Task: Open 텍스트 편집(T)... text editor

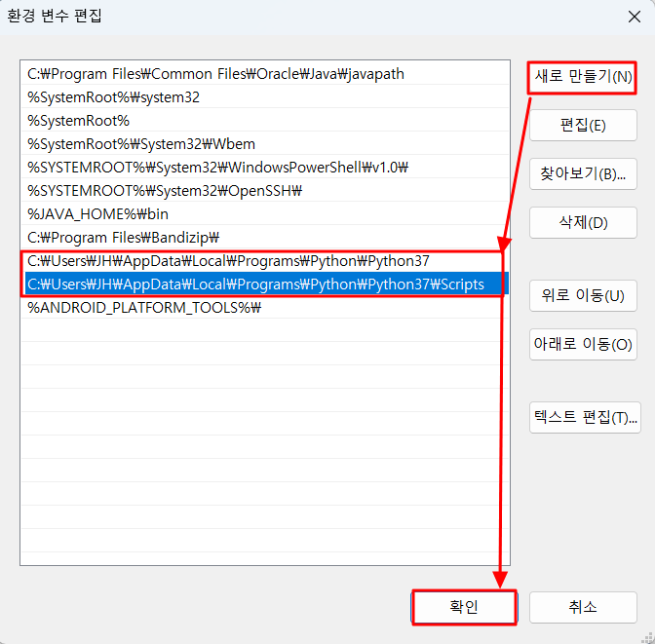Action: 585,417
